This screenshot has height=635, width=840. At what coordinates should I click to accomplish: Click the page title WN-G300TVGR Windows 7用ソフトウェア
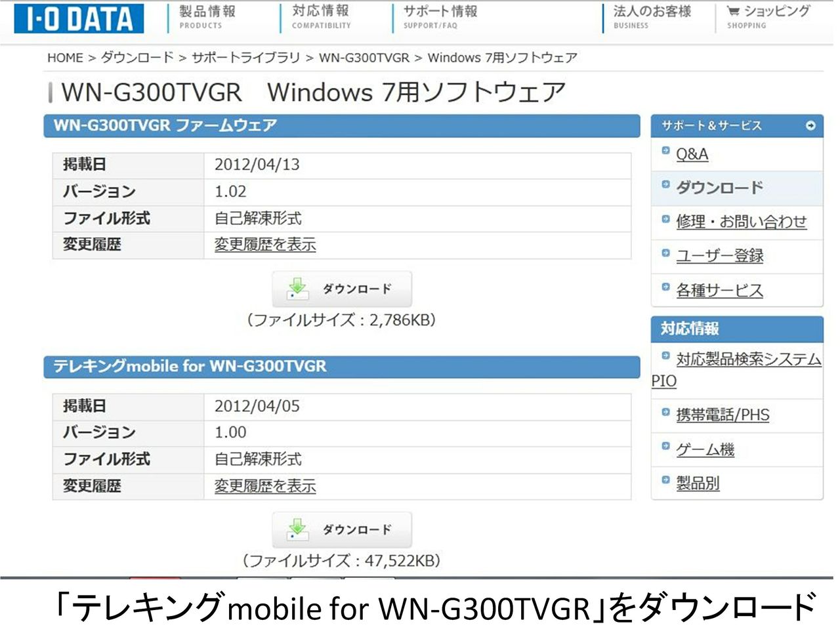click(x=313, y=92)
